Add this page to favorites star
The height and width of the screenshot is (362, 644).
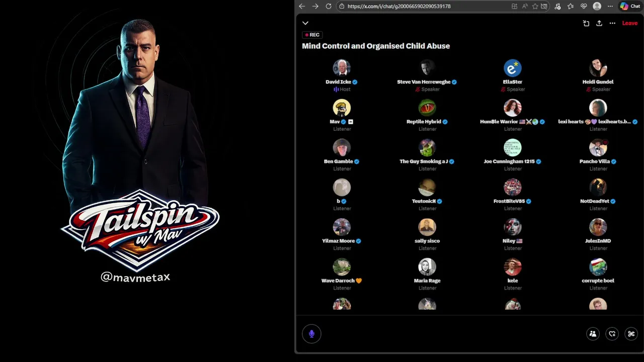click(535, 6)
